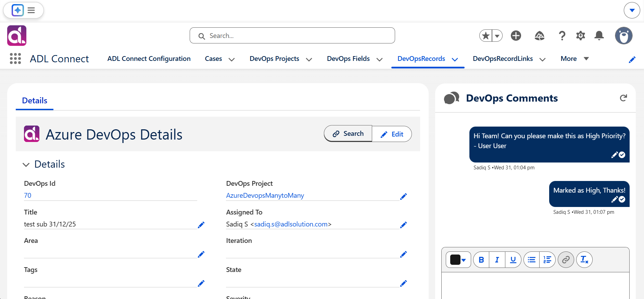This screenshot has width=644, height=299.
Task: Open the text color picker swatch
Action: pos(458,260)
